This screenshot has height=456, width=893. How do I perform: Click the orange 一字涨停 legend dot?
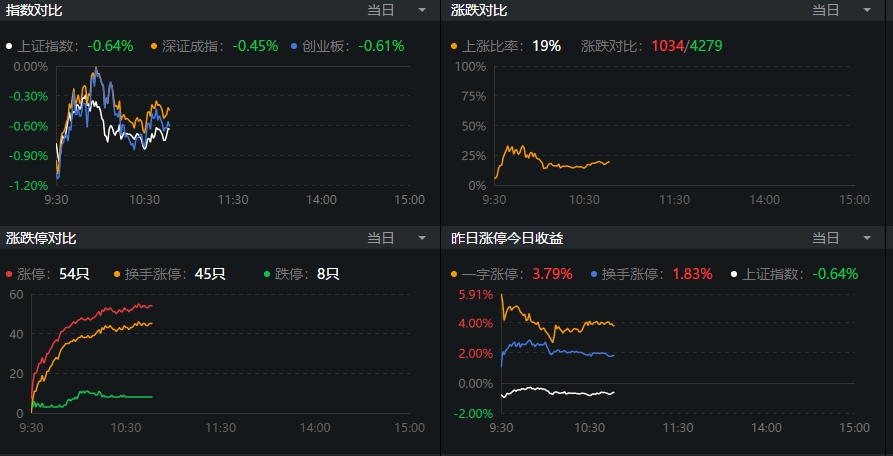(454, 274)
